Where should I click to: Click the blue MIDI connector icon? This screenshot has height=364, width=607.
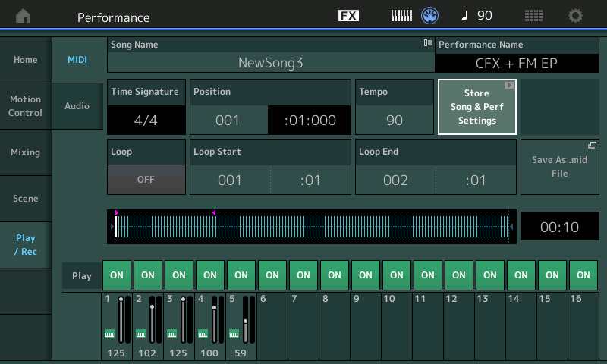coord(431,16)
